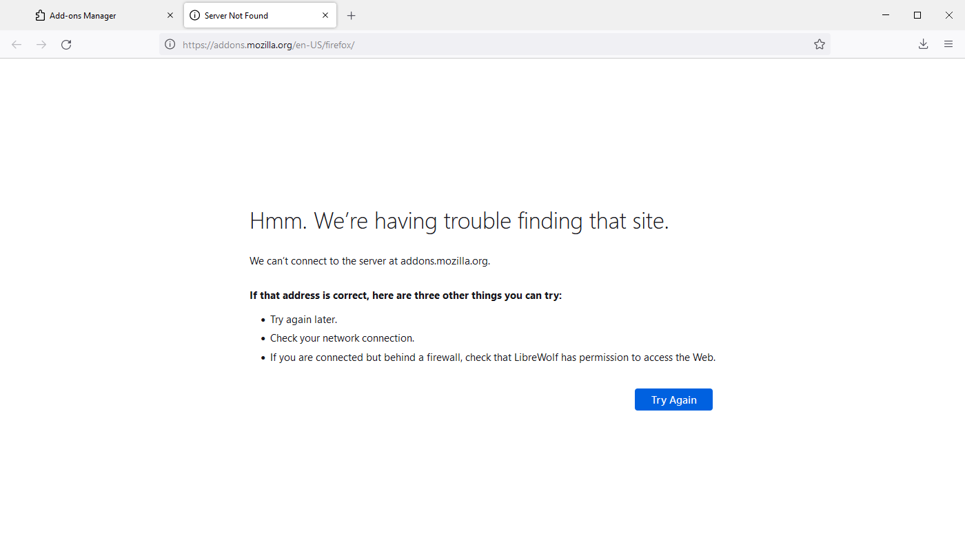Image resolution: width=965 pixels, height=560 pixels.
Task: Show site information in address bar
Action: [x=170, y=44]
